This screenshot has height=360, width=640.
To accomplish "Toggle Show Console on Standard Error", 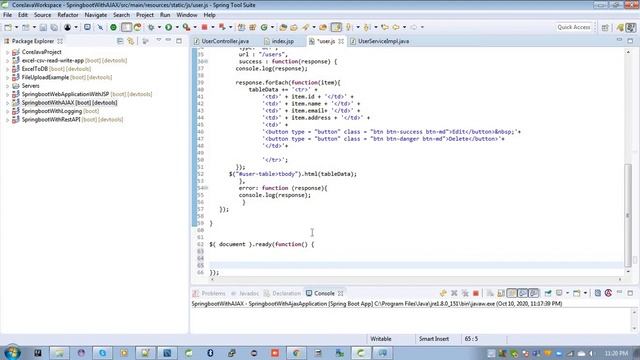I will point(533,293).
